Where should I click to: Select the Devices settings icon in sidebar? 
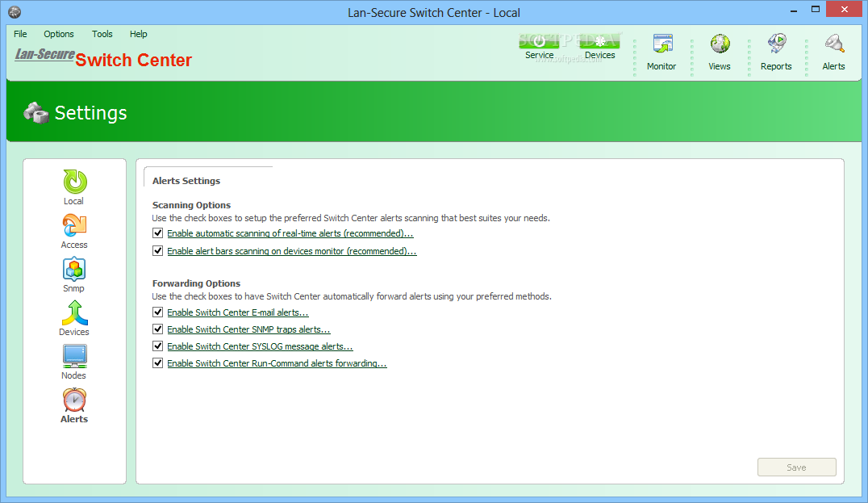point(74,313)
